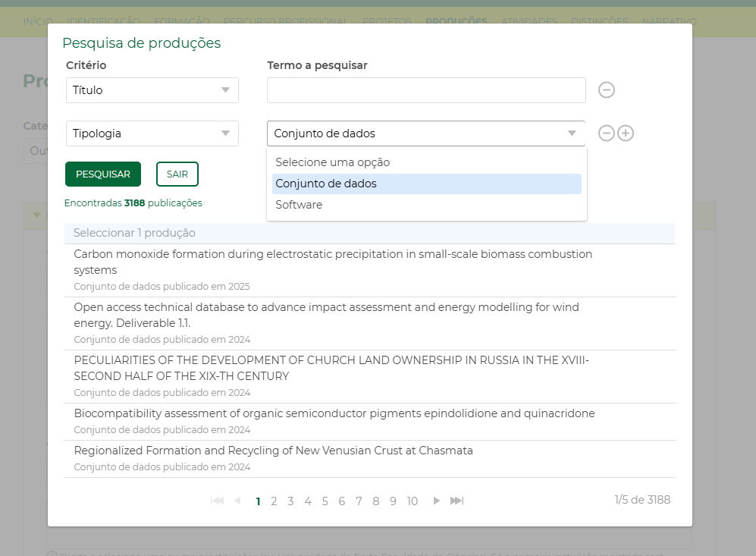Go to first results page

(x=218, y=501)
